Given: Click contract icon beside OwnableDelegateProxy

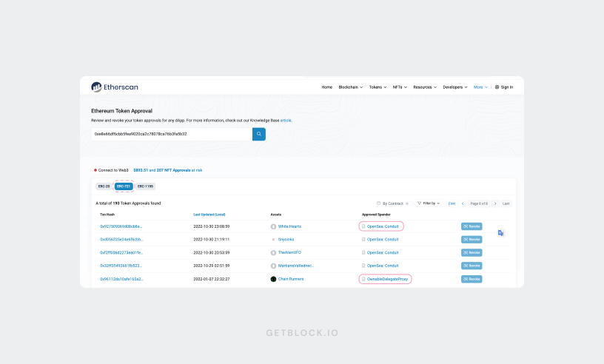Looking at the screenshot, I should 363,279.
